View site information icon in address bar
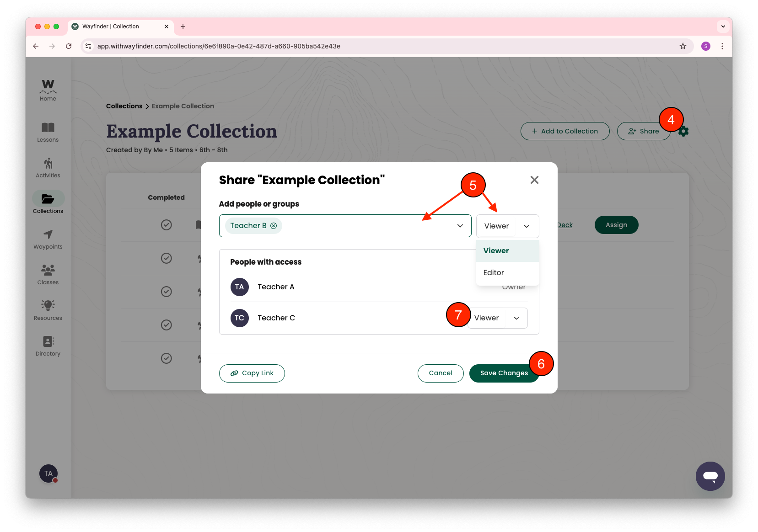The width and height of the screenshot is (758, 532). [89, 46]
